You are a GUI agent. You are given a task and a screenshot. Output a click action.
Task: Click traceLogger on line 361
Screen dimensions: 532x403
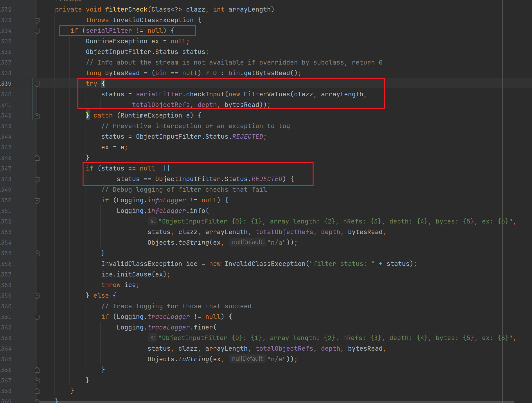tap(169, 317)
